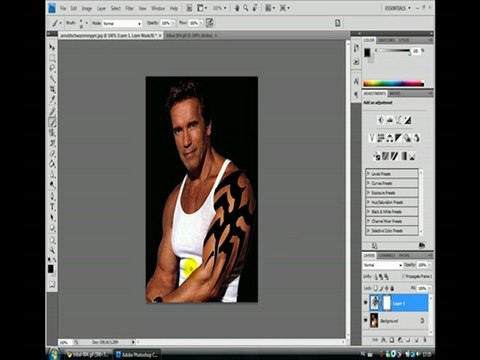Add a Curves adjustment
The height and width of the screenshot is (360, 480).
[399, 120]
